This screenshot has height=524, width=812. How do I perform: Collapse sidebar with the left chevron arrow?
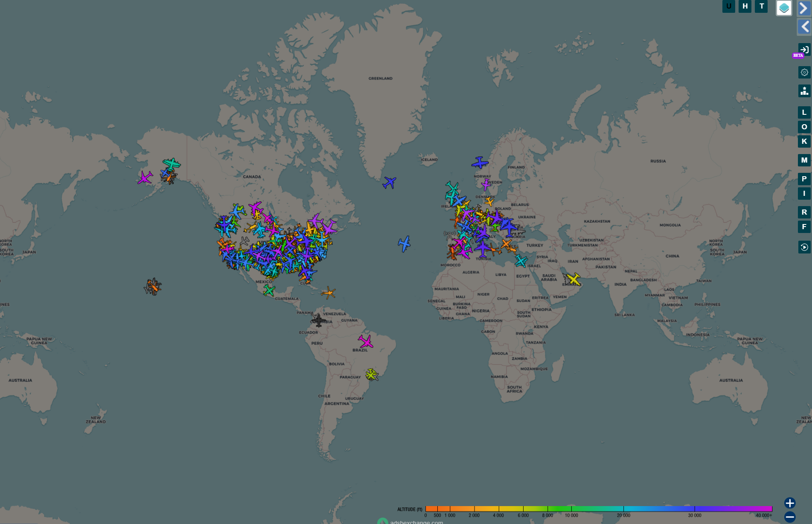tap(804, 27)
